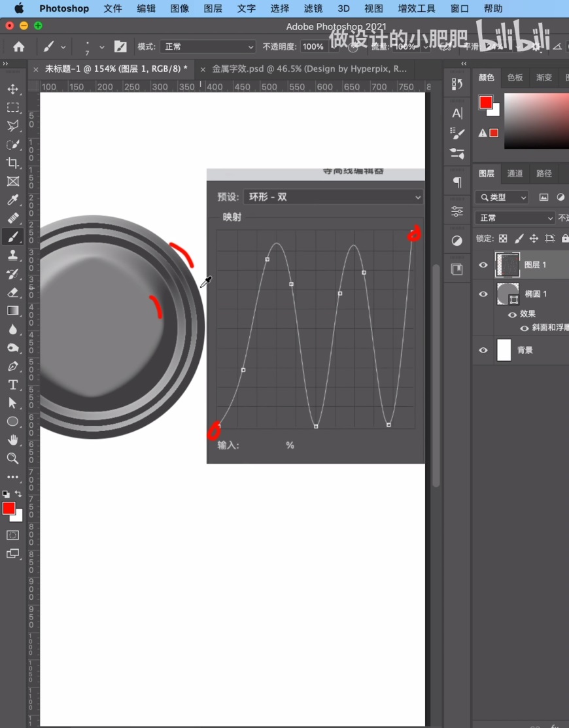Viewport: 569px width, 728px height.
Task: Select the Polygonal Lasso tool
Action: [12, 126]
